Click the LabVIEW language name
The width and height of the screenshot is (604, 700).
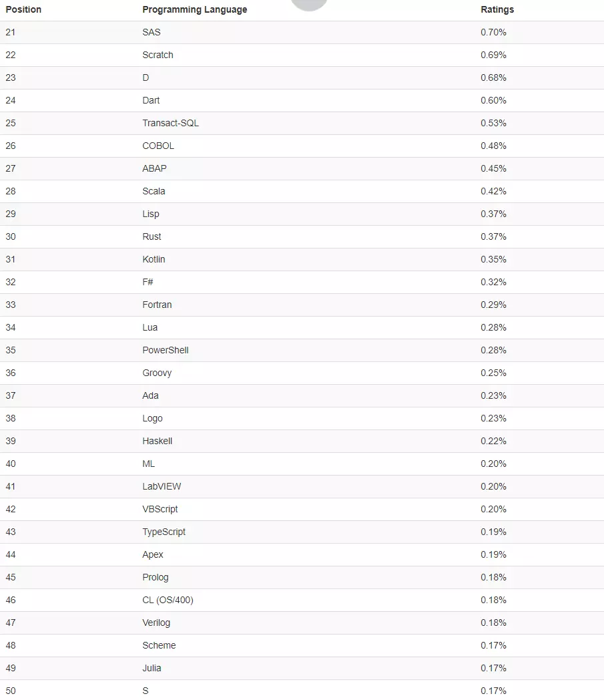[162, 486]
